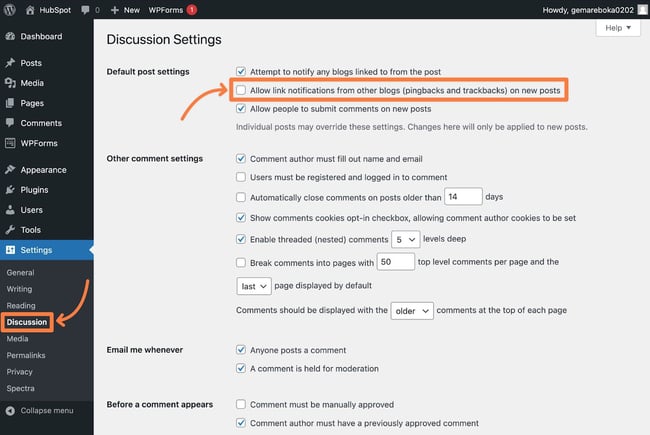The image size is (650, 435).
Task: Click the user avatar next to Howdy
Action: [642, 10]
